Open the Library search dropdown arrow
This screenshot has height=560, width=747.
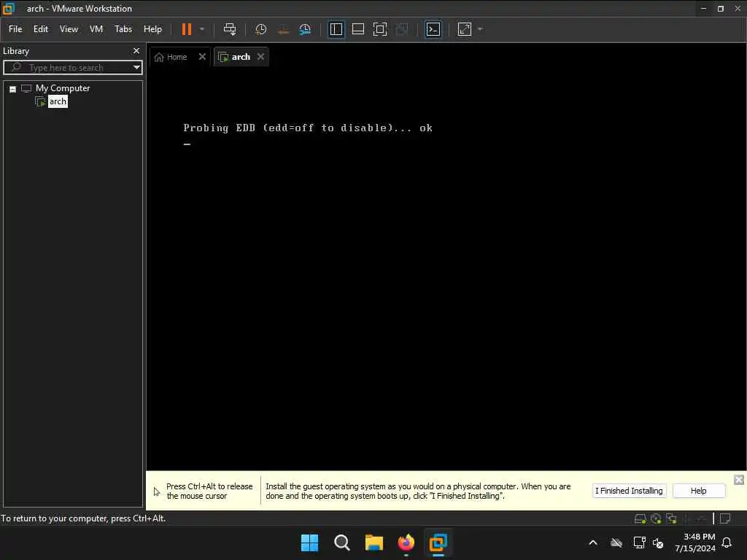pyautogui.click(x=136, y=67)
